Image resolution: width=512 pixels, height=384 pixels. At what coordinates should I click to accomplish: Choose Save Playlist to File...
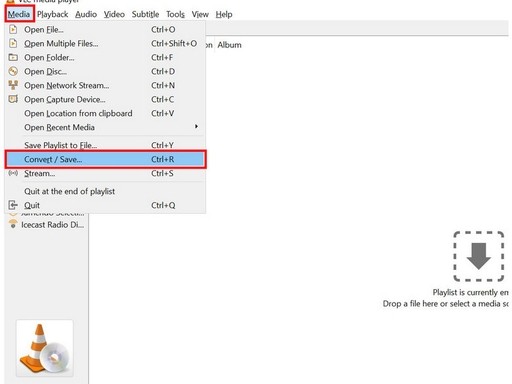[105, 145]
